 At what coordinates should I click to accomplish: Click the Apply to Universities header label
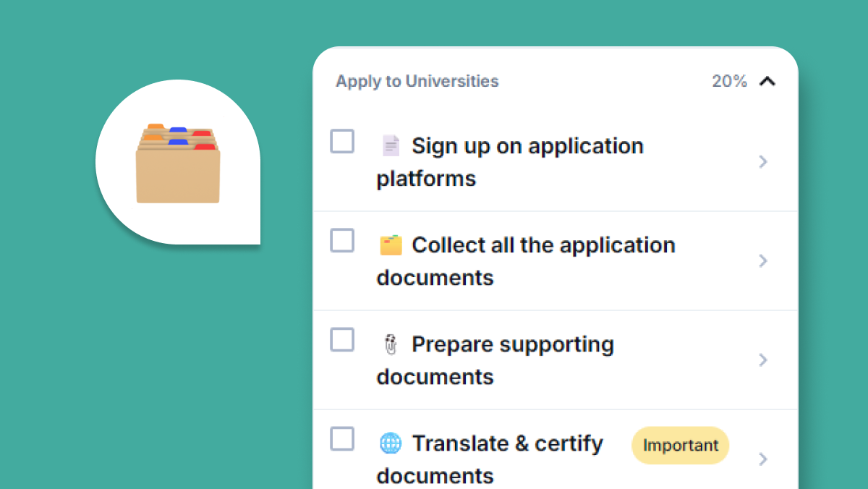coord(417,82)
